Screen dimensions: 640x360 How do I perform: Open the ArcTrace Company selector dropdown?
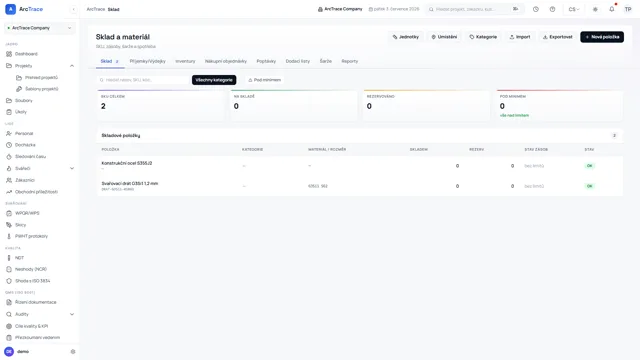coord(40,28)
